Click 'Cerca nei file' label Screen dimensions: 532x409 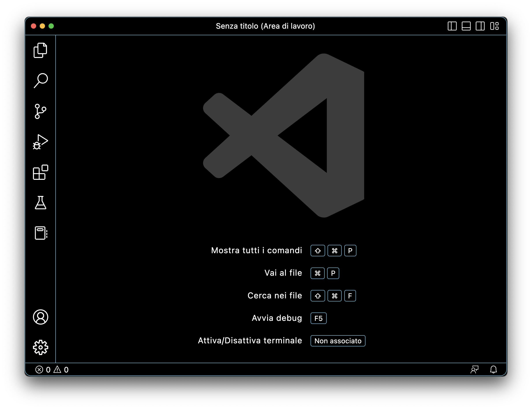coord(275,296)
